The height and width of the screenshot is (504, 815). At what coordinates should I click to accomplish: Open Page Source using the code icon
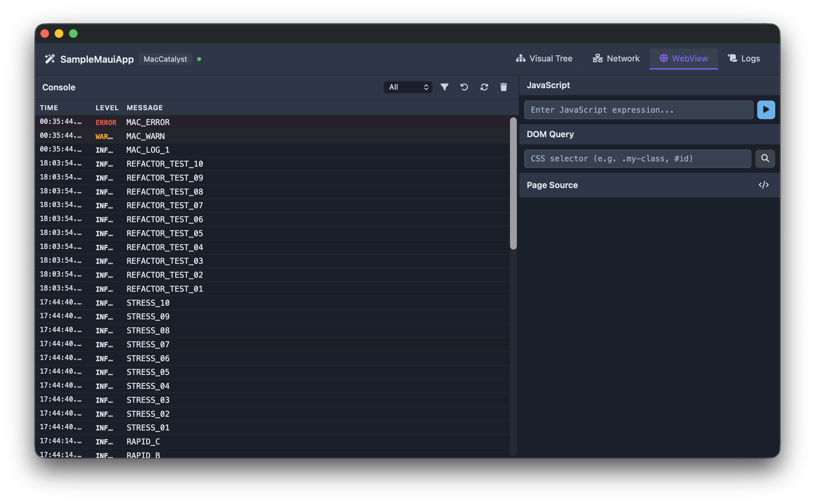764,185
